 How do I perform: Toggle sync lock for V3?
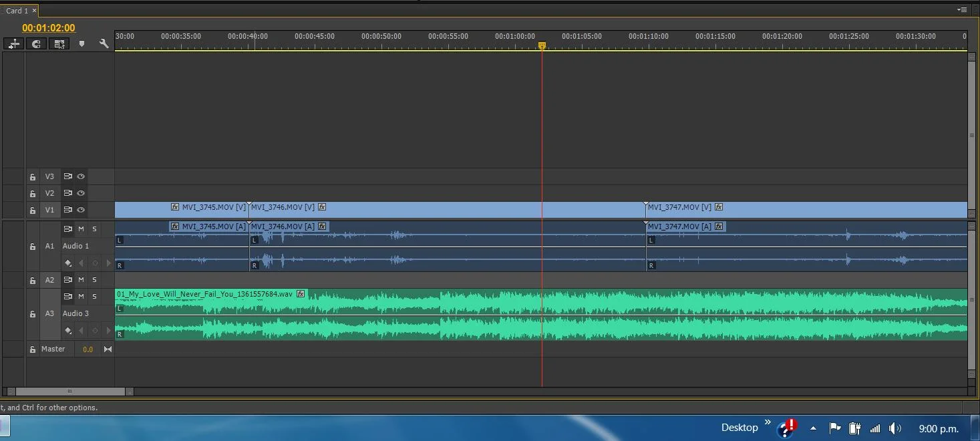click(67, 176)
